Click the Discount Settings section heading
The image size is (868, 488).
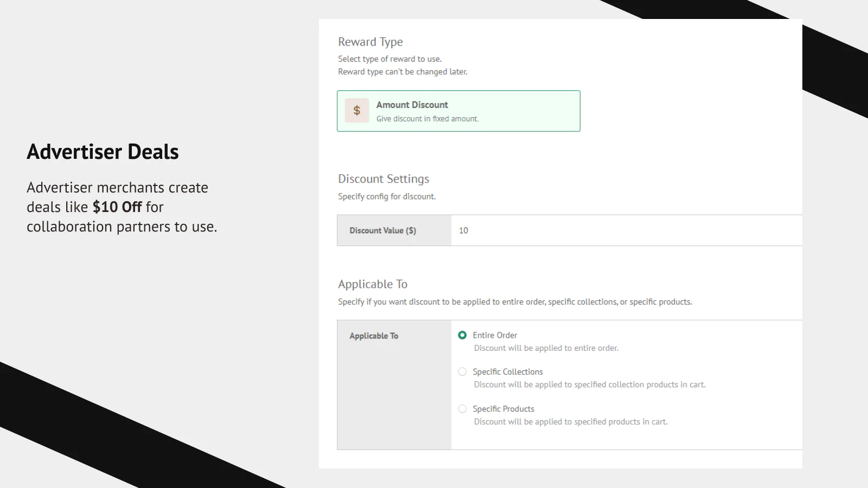point(383,179)
